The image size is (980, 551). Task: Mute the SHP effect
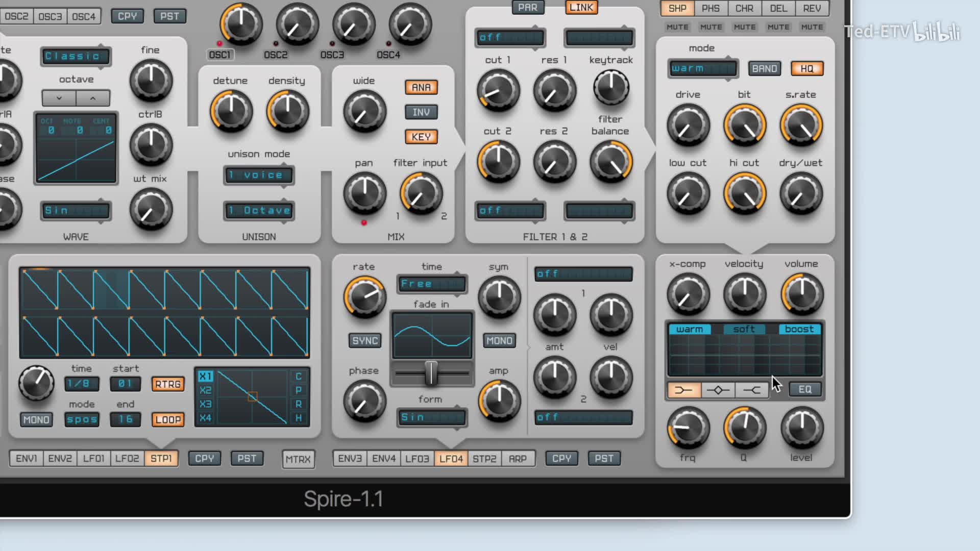tap(677, 27)
